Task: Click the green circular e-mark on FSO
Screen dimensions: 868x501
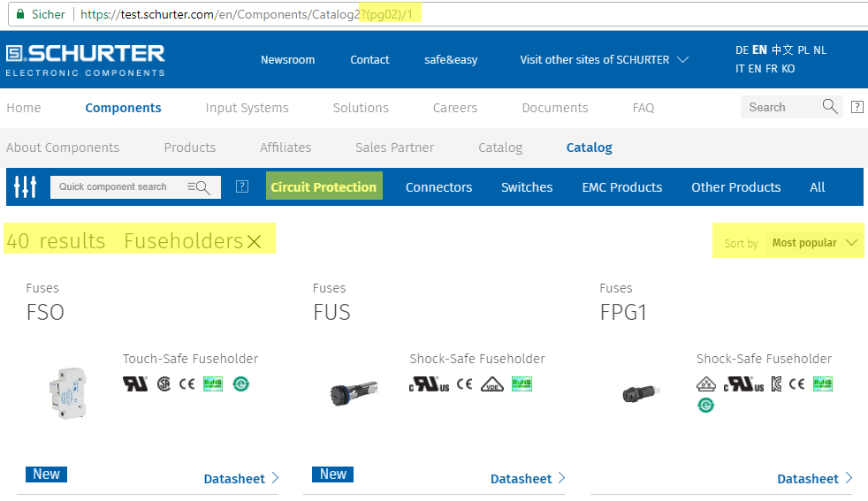Action: 240,383
